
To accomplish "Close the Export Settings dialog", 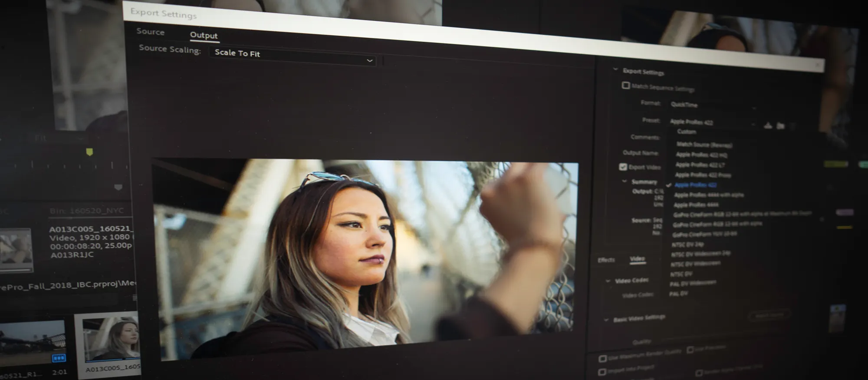I will pos(817,65).
